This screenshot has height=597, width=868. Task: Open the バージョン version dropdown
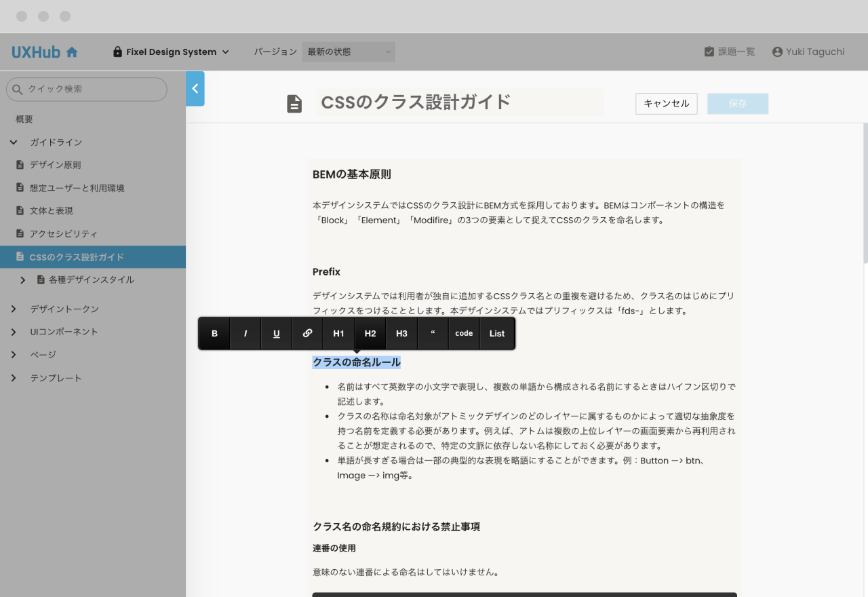tap(349, 52)
